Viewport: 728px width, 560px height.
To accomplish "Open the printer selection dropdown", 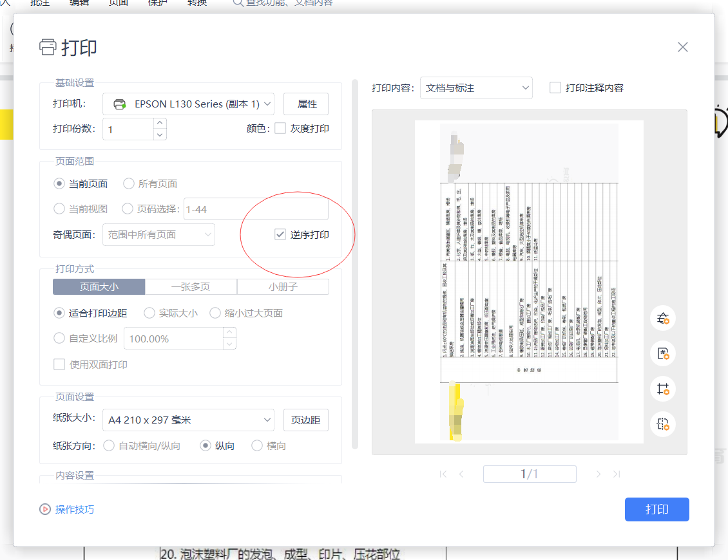I will 187,104.
